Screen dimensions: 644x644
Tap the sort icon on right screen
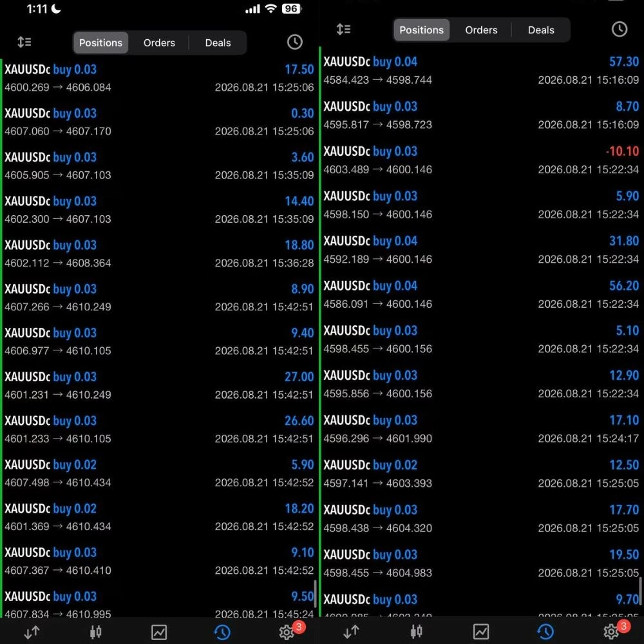click(x=343, y=29)
